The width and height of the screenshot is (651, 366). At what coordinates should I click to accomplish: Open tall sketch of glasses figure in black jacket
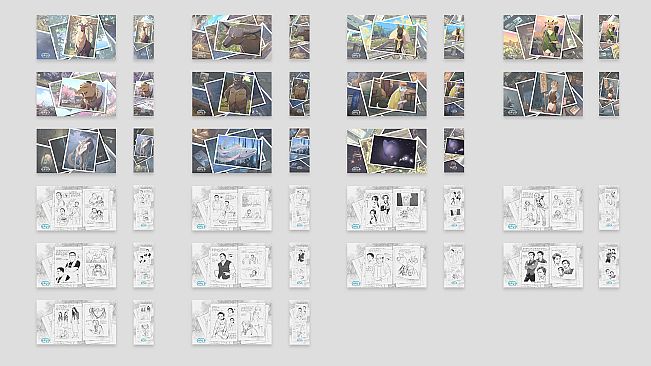click(x=144, y=265)
